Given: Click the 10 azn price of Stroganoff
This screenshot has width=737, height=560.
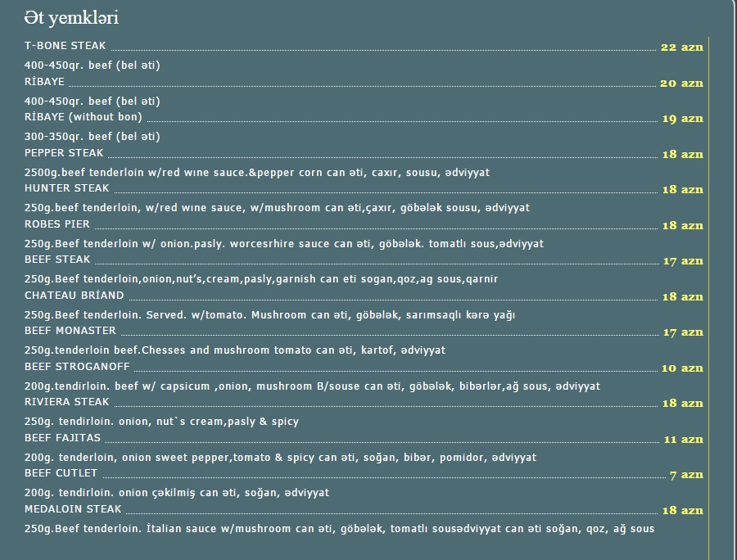Looking at the screenshot, I should [682, 368].
